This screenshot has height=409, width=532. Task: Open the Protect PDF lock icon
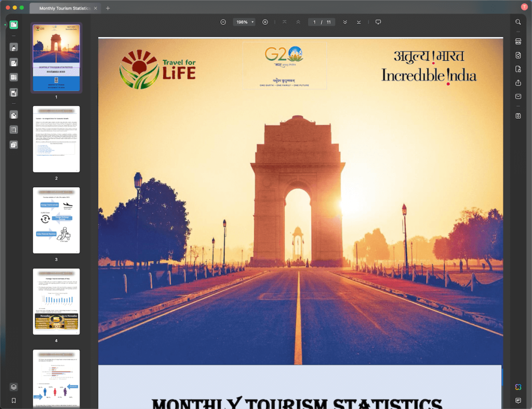click(x=518, y=69)
